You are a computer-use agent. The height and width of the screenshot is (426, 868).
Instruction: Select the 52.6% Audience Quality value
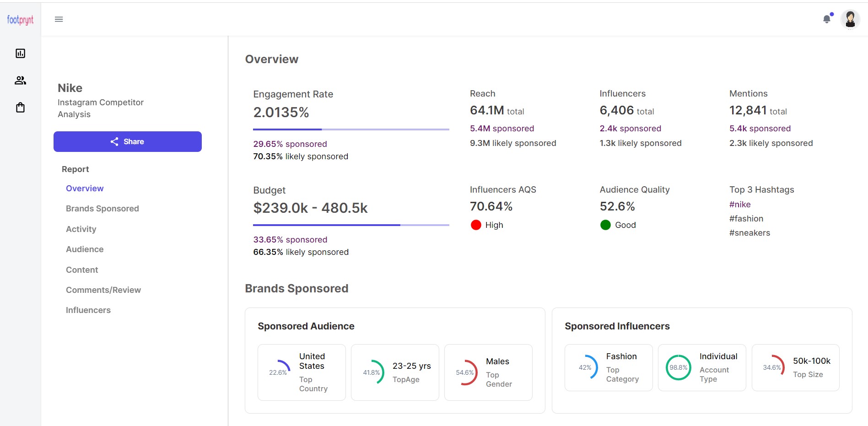coord(617,206)
